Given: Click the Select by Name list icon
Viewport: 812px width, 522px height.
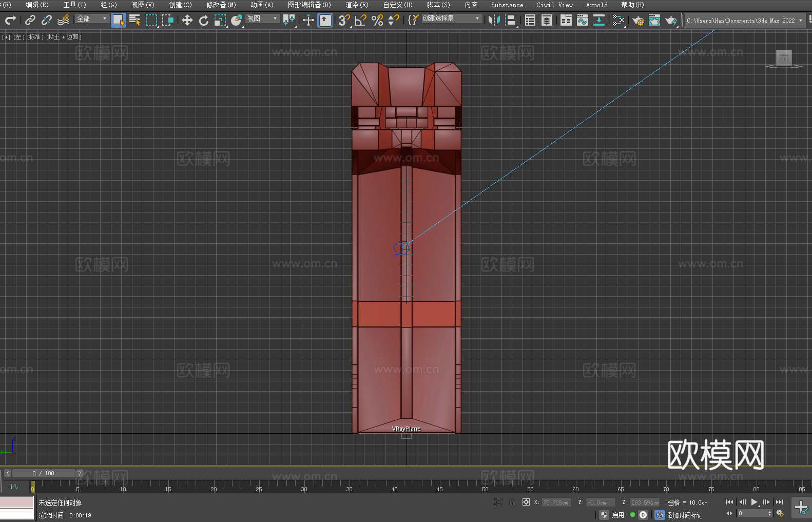Looking at the screenshot, I should tap(135, 20).
